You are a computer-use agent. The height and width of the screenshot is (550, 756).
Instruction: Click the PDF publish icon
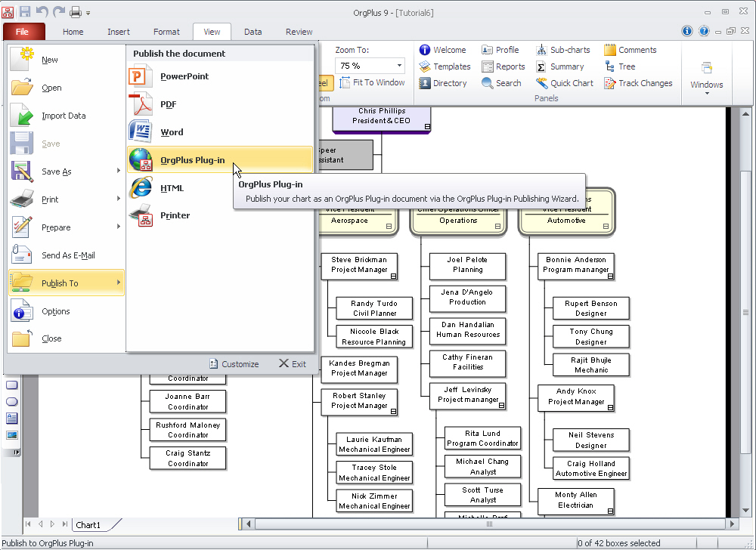pos(141,104)
